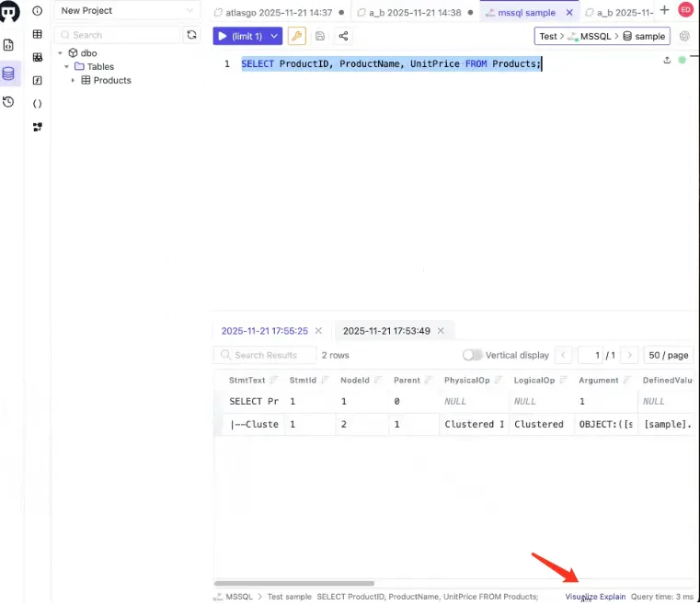Open the run limit dropdown arrow
Viewport: 700px width, 605px height.
pyautogui.click(x=274, y=36)
